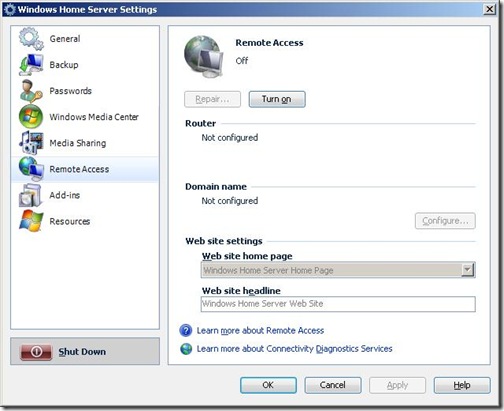This screenshot has width=504, height=411.
Task: Open the Passwords user-and-key icon
Action: [x=31, y=91]
